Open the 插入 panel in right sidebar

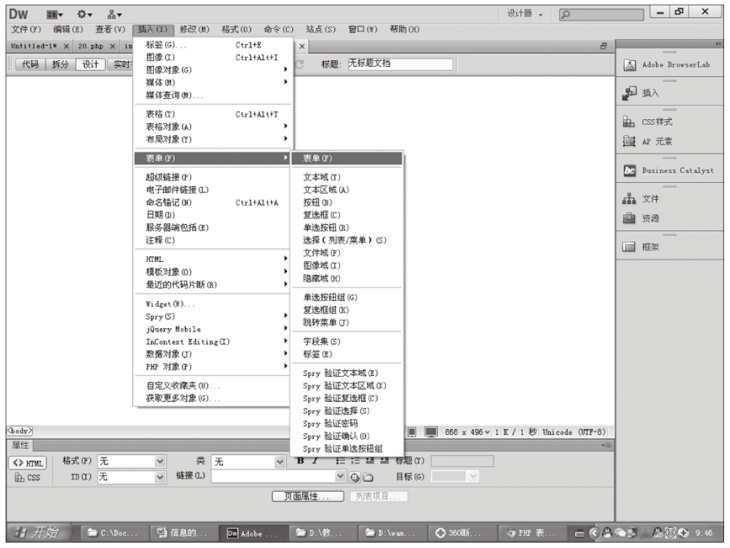641,93
